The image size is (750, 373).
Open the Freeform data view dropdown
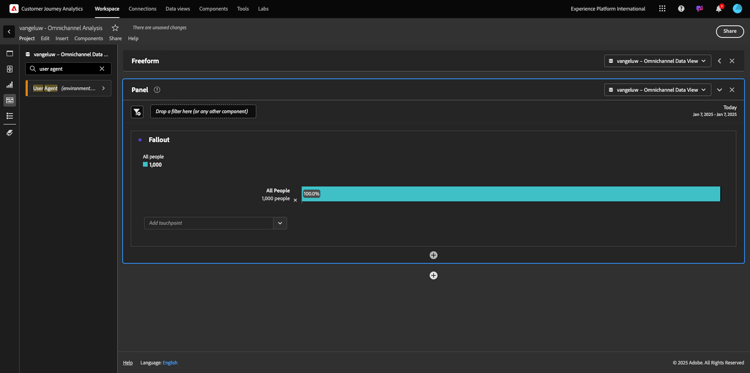pyautogui.click(x=657, y=61)
